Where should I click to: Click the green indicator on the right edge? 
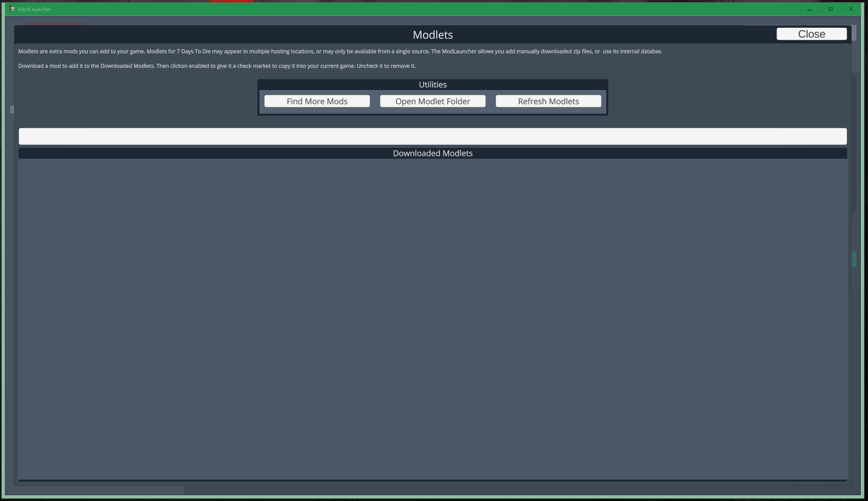point(854,259)
